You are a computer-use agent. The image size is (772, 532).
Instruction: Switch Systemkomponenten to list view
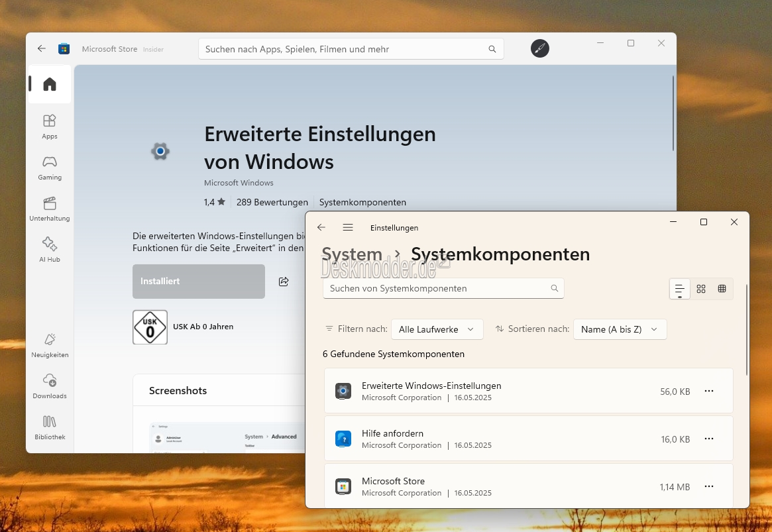click(680, 289)
